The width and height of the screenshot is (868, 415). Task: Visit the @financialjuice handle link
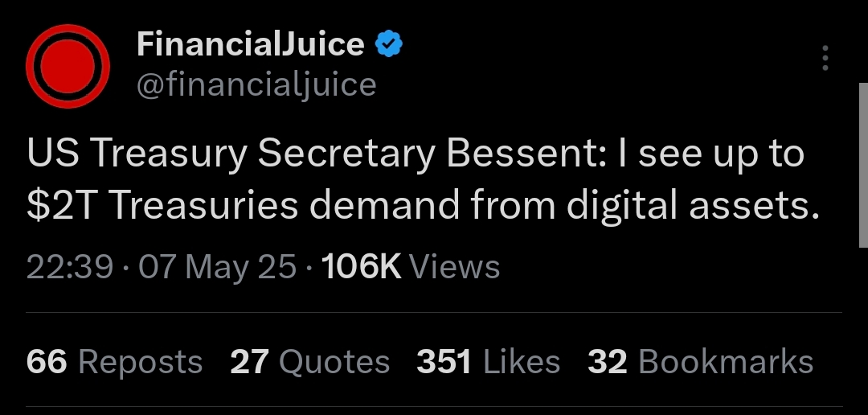click(x=256, y=85)
